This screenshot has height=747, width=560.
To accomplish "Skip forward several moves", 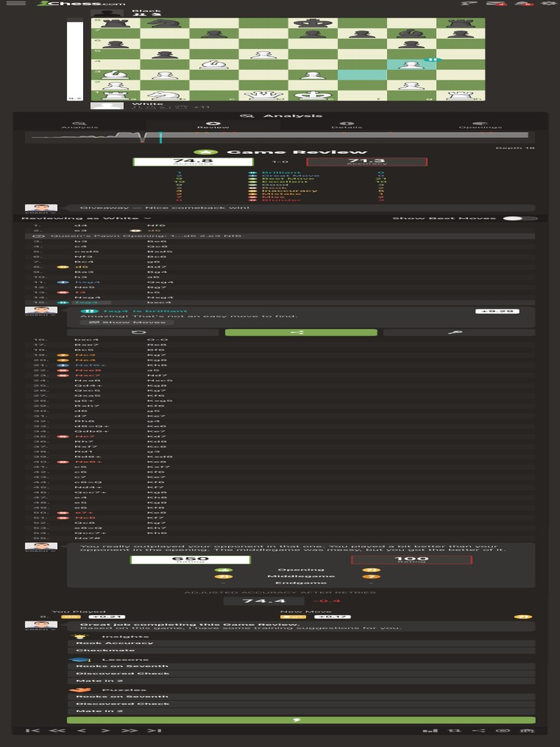I will [130, 730].
